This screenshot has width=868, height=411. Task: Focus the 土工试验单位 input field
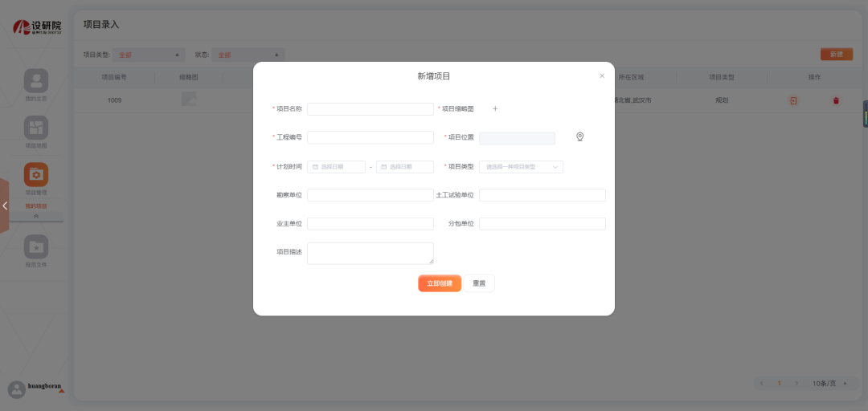(542, 195)
